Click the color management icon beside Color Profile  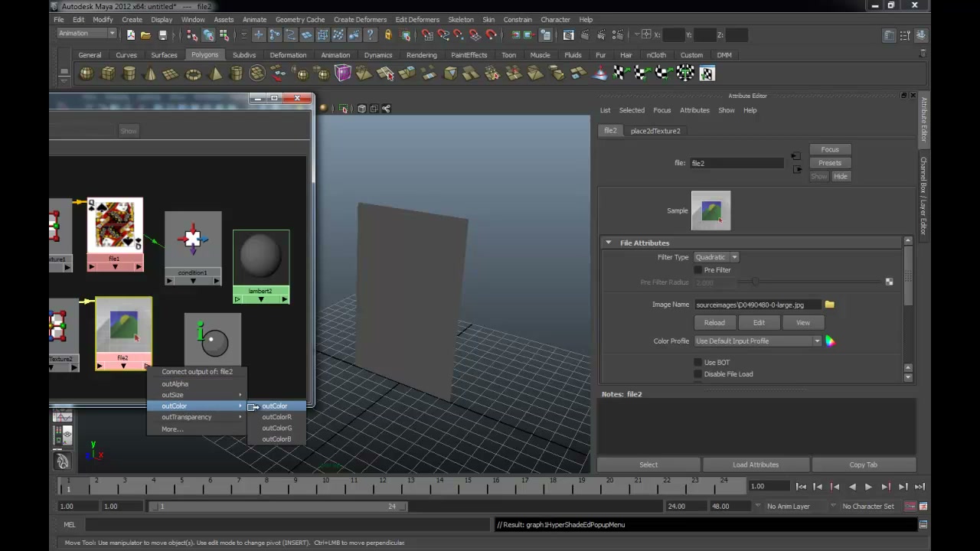pyautogui.click(x=830, y=341)
